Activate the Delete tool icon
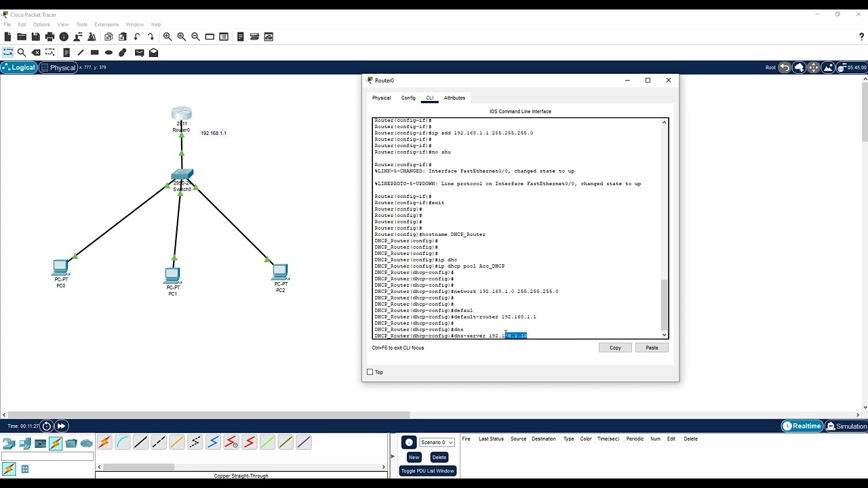This screenshot has width=868, height=488. [x=36, y=52]
